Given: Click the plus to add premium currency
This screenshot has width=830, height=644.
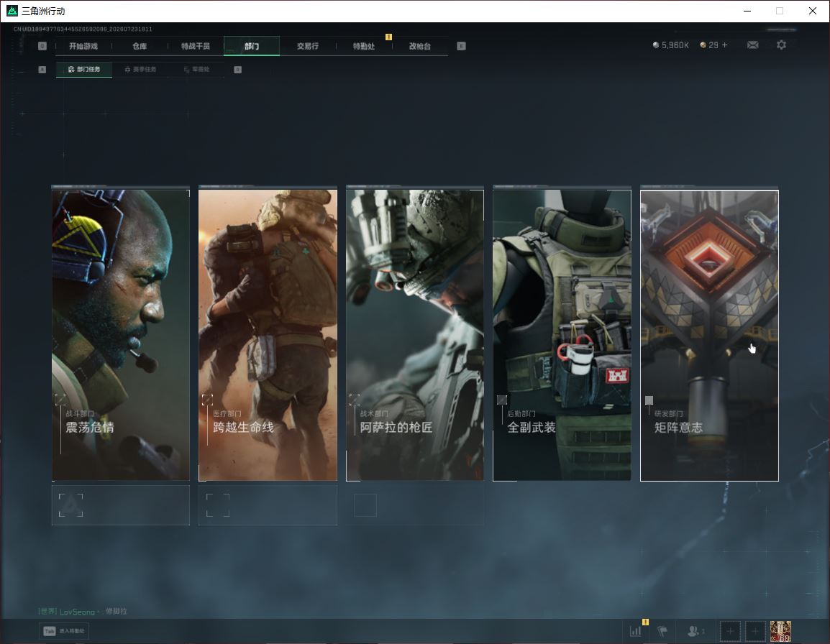Looking at the screenshot, I should pos(725,45).
